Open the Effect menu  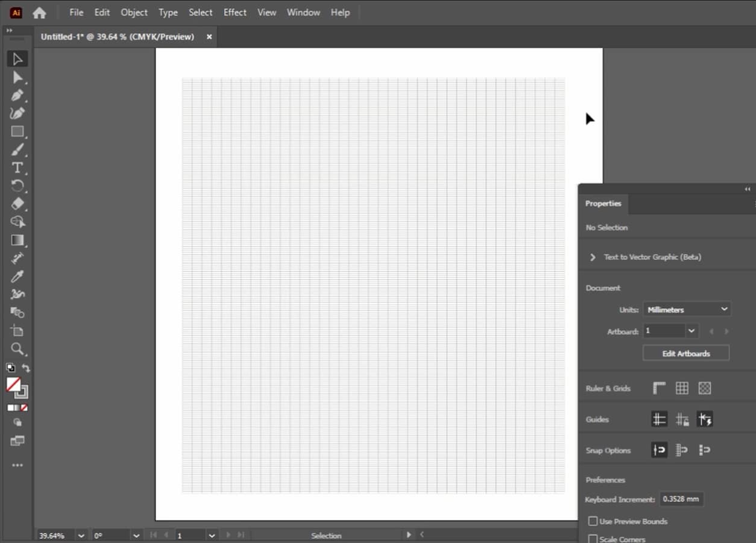[x=235, y=12]
